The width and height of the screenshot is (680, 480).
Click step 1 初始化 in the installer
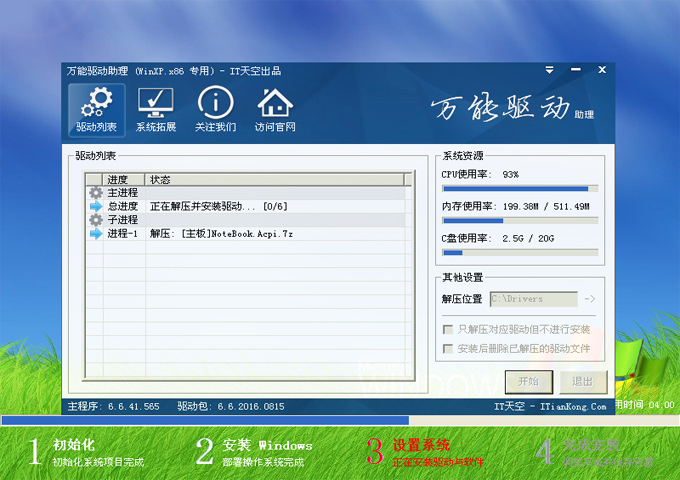click(86, 452)
